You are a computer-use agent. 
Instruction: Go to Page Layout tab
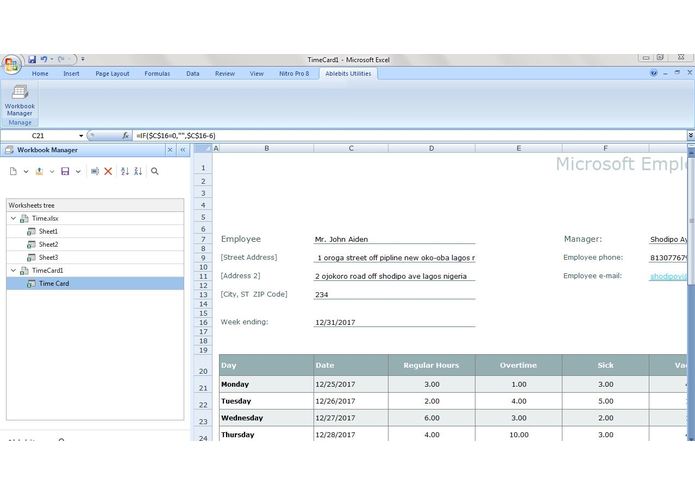click(x=112, y=74)
